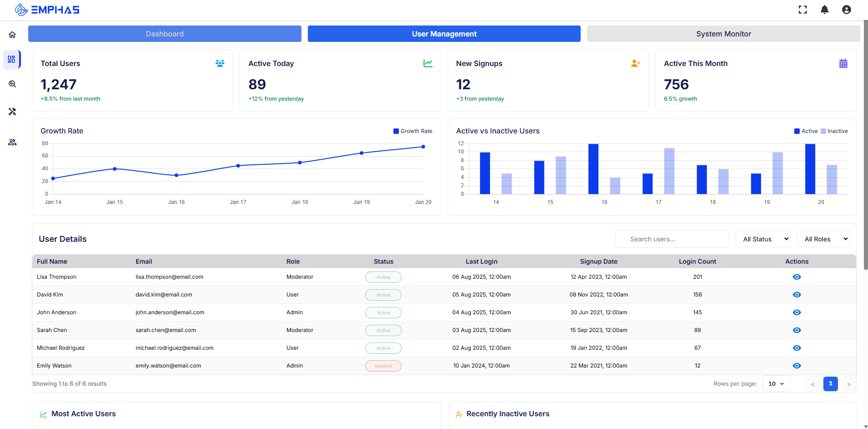Click the Most Active Users chart icon
Viewport: 868px width, 429px height.
(x=44, y=414)
